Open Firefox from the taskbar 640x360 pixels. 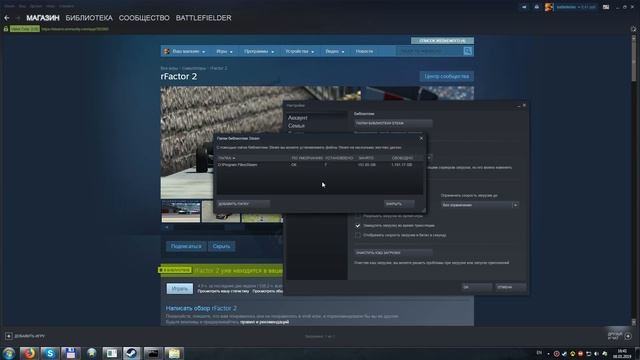(29, 353)
